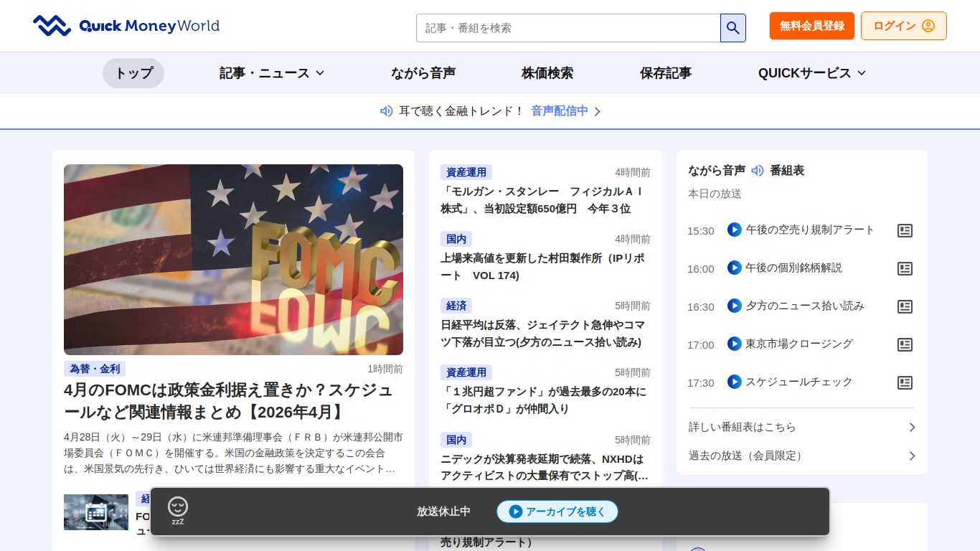The width and height of the screenshot is (980, 551).
Task: Click the ログイン button
Action: (x=904, y=26)
